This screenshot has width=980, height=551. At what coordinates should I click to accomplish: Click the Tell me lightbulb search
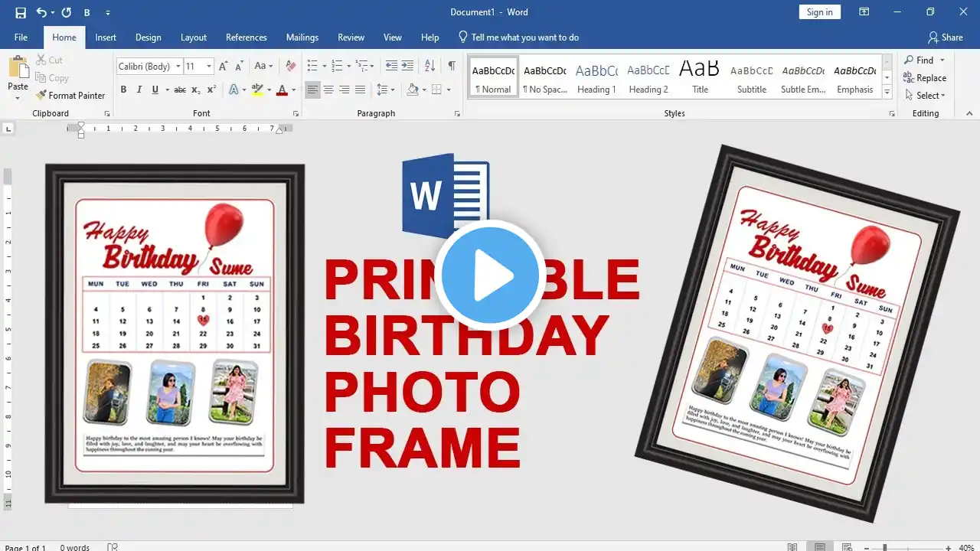pos(462,37)
